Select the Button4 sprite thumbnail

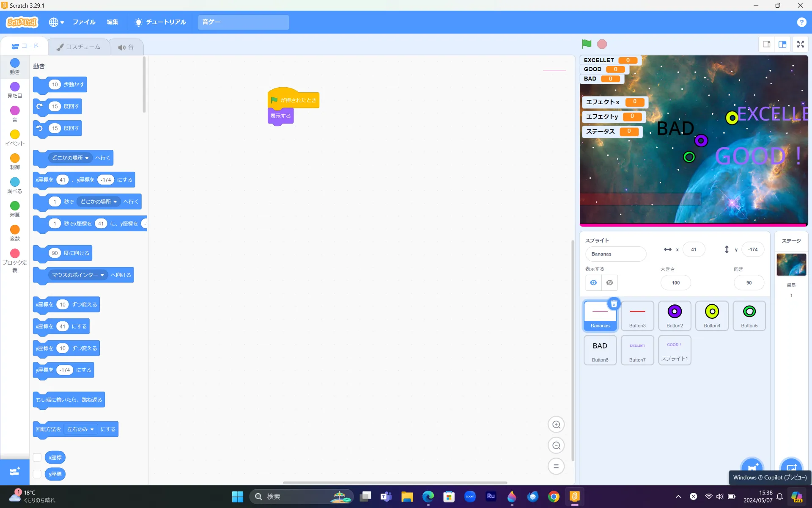pos(712,315)
